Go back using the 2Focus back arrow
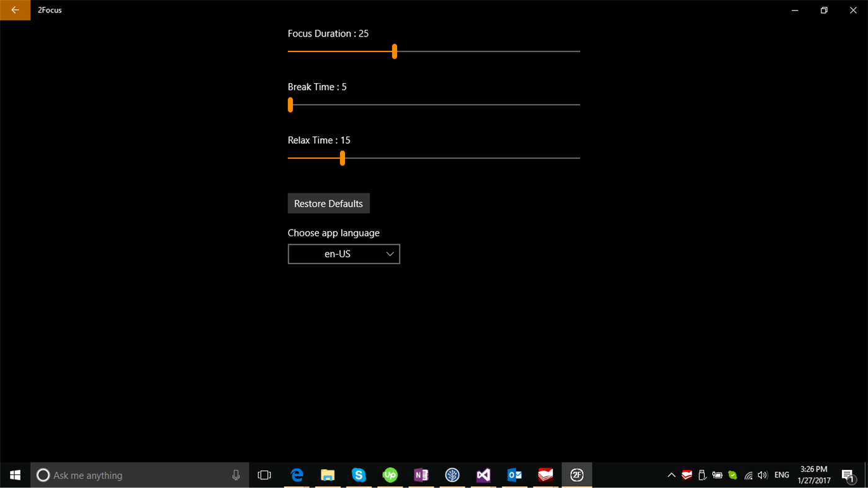Screen dimensions: 868x488 pos(15,10)
